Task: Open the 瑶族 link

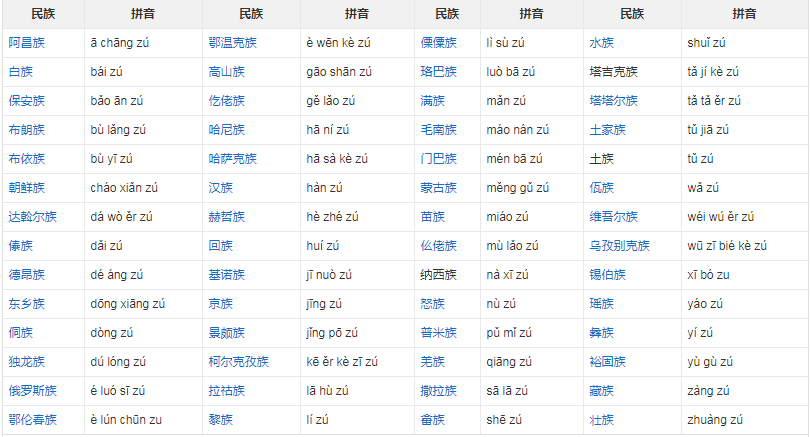Action: (601, 304)
